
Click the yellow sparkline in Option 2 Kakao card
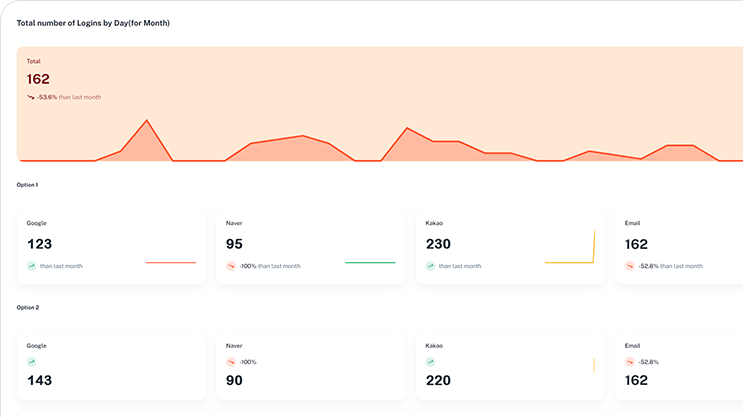pyautogui.click(x=594, y=365)
